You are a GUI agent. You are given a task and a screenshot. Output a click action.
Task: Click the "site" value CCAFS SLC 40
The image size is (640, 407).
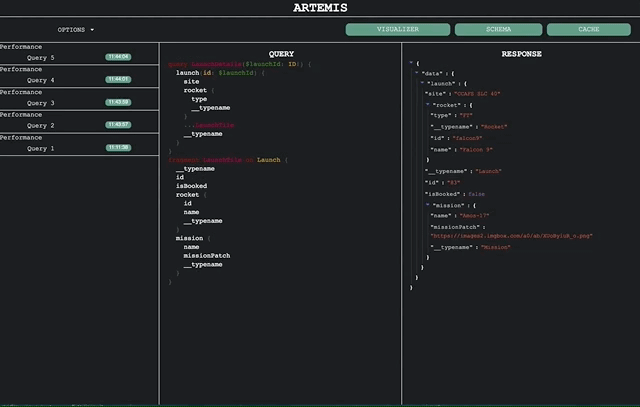(477, 94)
